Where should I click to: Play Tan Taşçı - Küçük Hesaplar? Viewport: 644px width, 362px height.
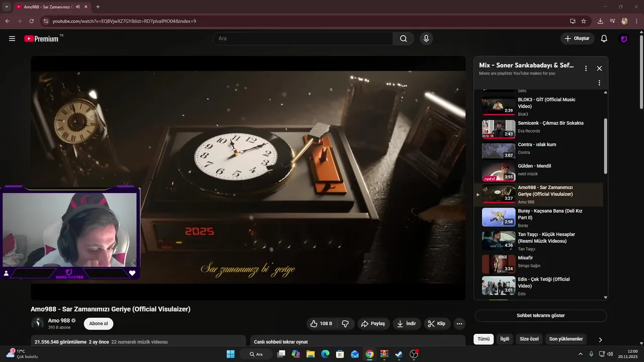[x=538, y=241]
